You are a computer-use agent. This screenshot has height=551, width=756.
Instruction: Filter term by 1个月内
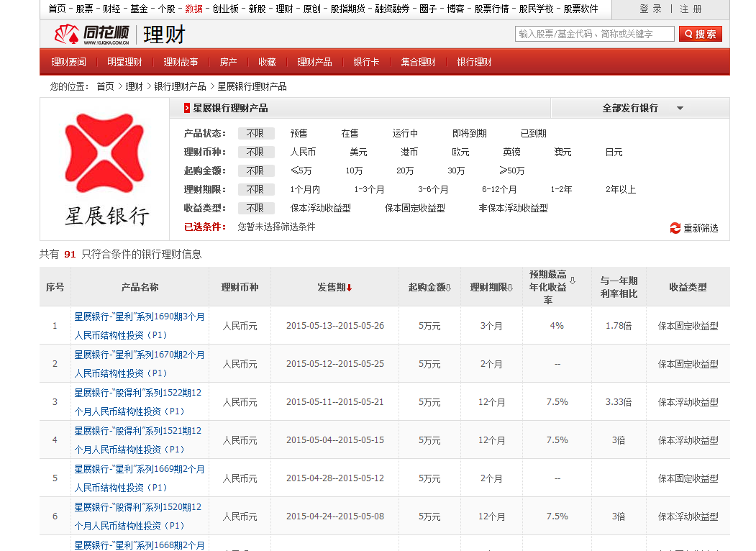click(x=305, y=190)
